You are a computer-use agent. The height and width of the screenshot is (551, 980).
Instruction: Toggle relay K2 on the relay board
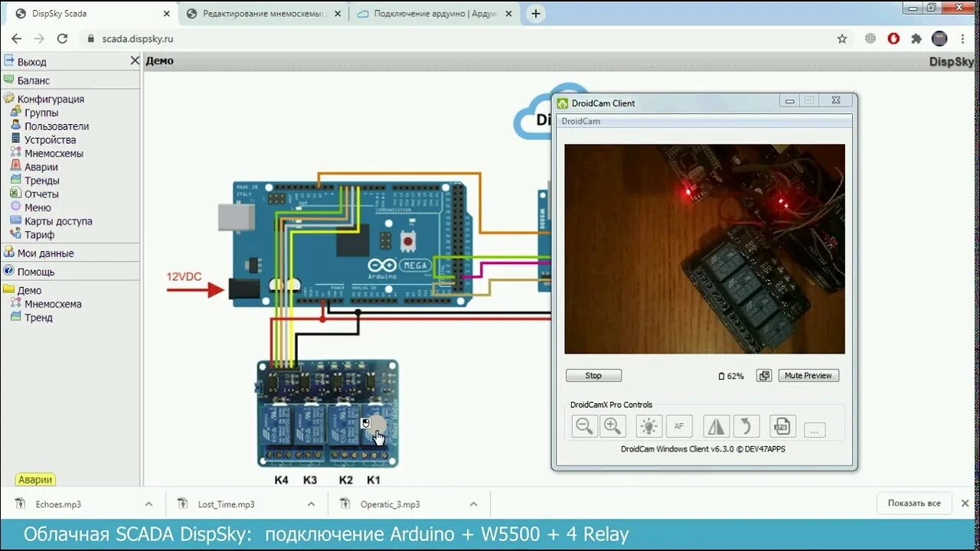pos(343,426)
